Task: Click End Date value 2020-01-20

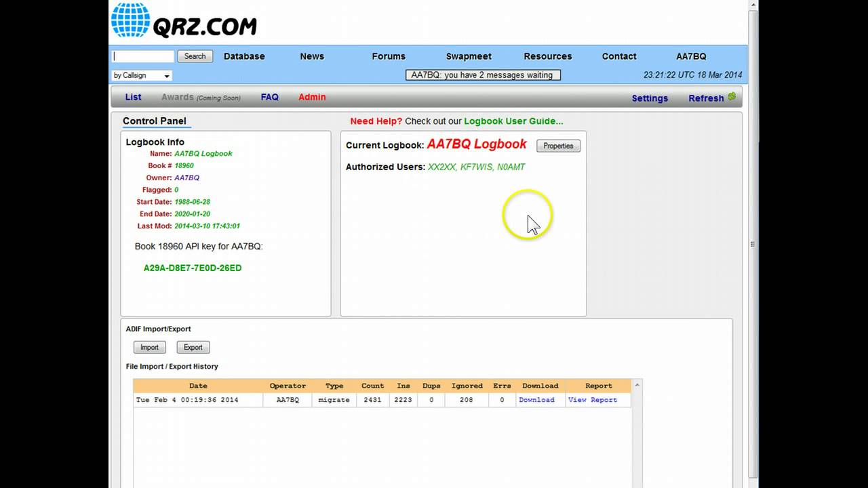Action: coord(192,214)
